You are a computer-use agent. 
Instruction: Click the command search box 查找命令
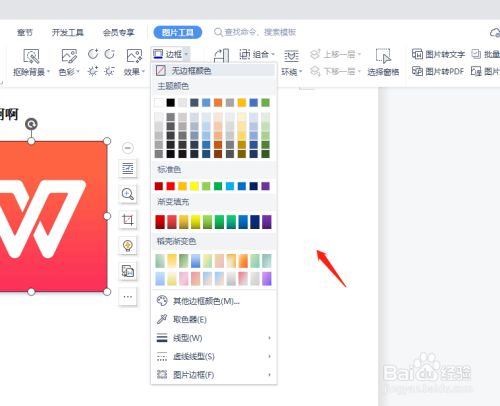[255, 32]
